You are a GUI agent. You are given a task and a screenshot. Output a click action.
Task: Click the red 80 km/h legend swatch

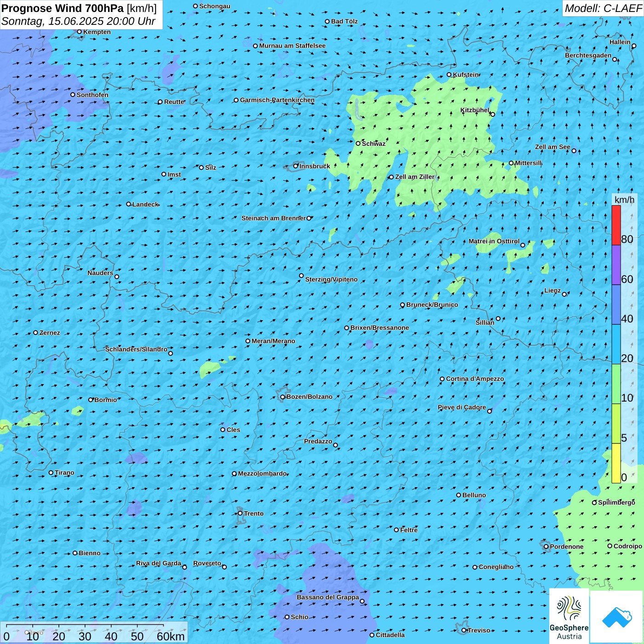point(616,225)
